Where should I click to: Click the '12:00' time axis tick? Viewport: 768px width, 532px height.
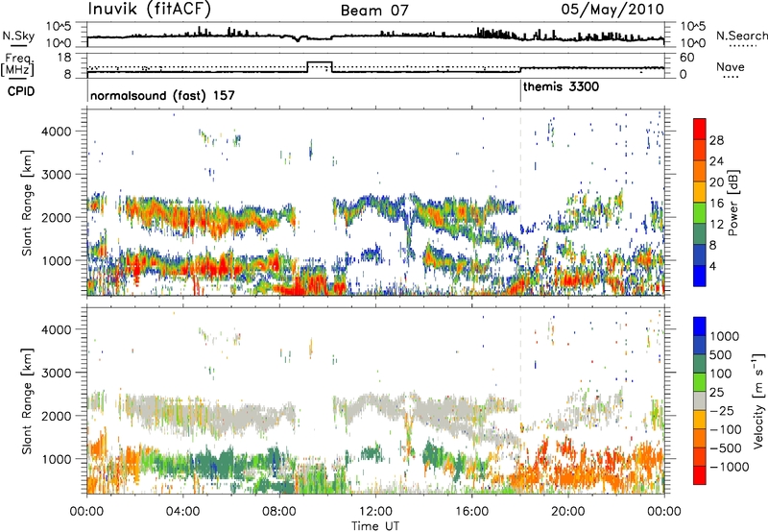[375, 512]
